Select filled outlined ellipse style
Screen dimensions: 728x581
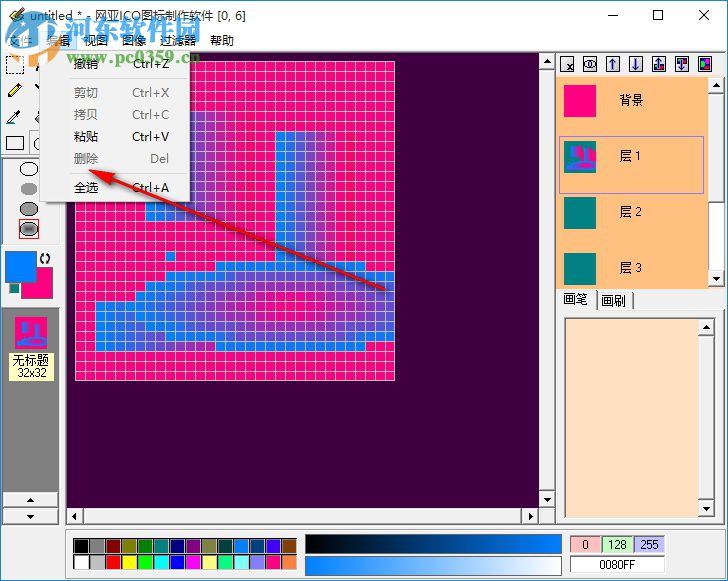click(x=29, y=209)
